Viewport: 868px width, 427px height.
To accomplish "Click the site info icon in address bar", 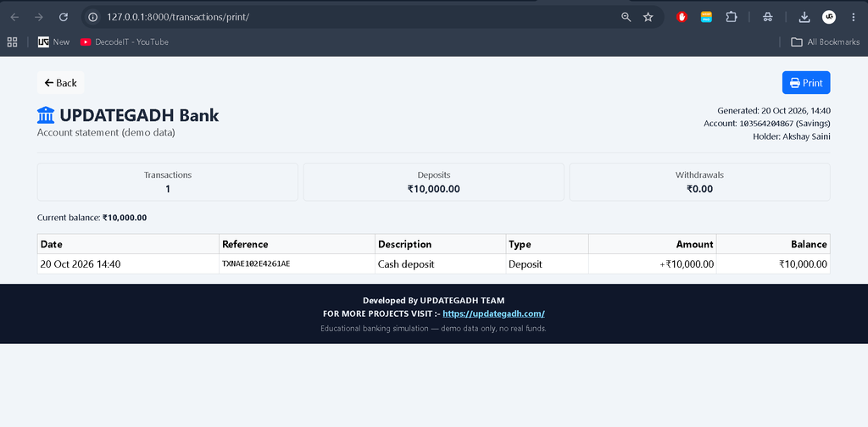I will point(93,17).
